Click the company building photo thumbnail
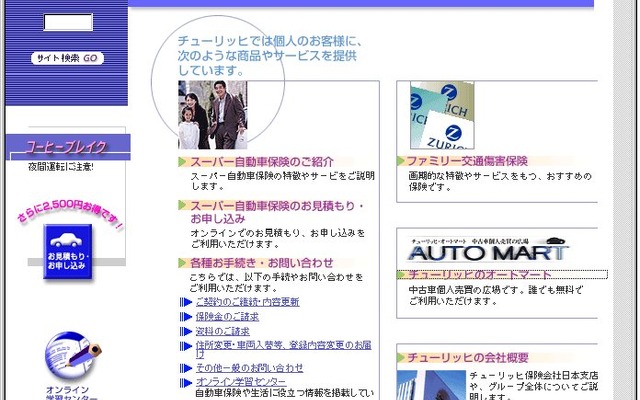The height and width of the screenshot is (400, 640). 431,385
